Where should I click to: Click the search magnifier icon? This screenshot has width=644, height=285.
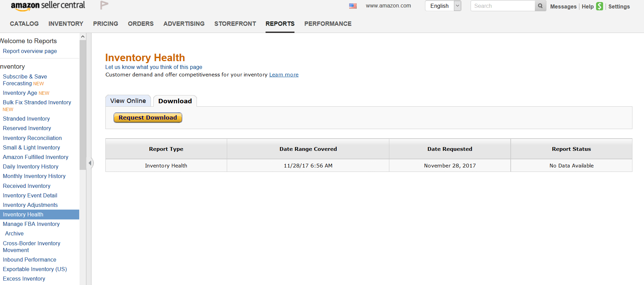tap(540, 6)
